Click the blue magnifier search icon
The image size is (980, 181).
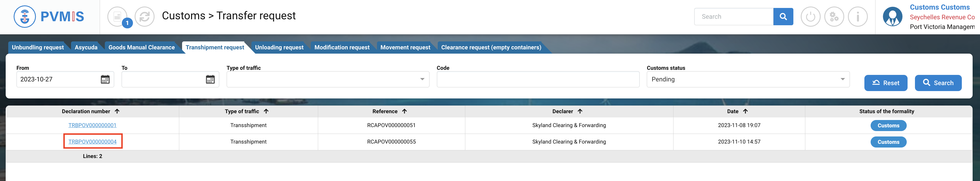(x=783, y=17)
